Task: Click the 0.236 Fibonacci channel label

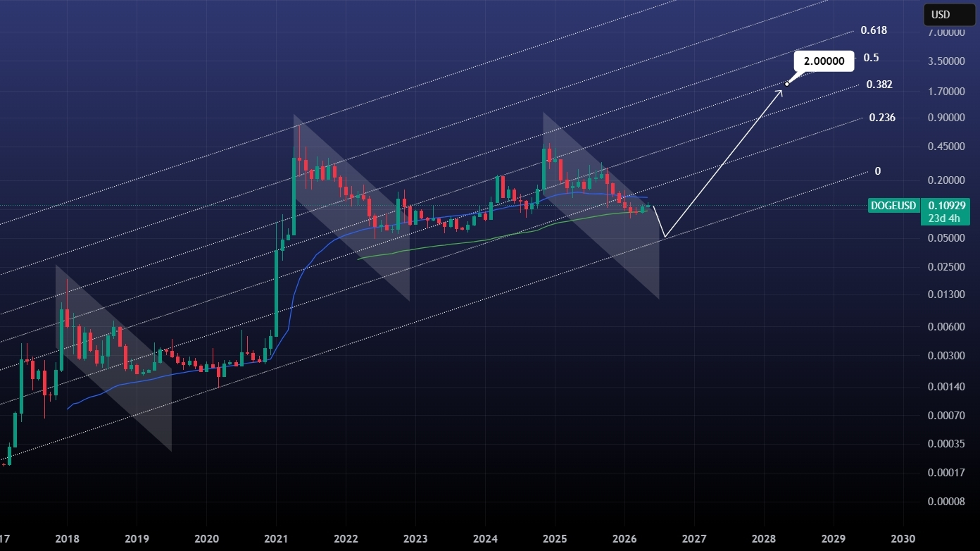Action: 882,118
